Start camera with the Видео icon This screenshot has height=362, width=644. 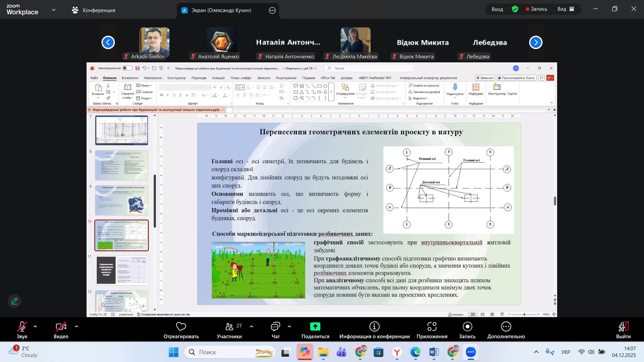(61, 327)
